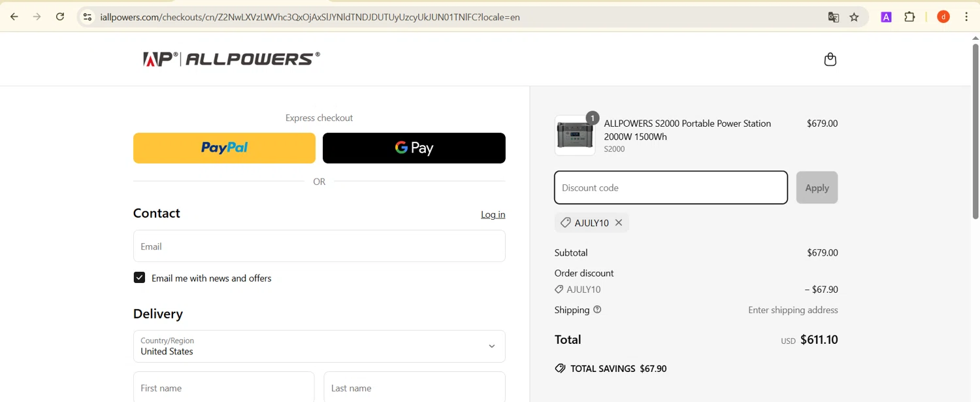Screen dimensions: 980x402
Task: Click the ALLPOWERS logo
Action: 231,59
